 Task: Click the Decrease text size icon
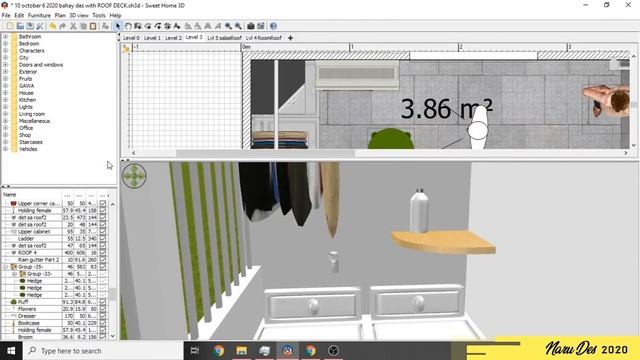(x=198, y=26)
